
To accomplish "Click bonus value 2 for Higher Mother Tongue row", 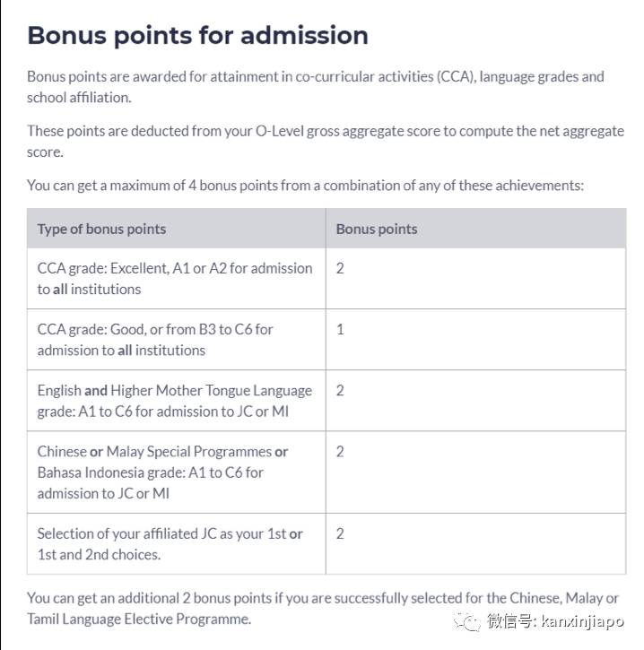I will (x=340, y=390).
